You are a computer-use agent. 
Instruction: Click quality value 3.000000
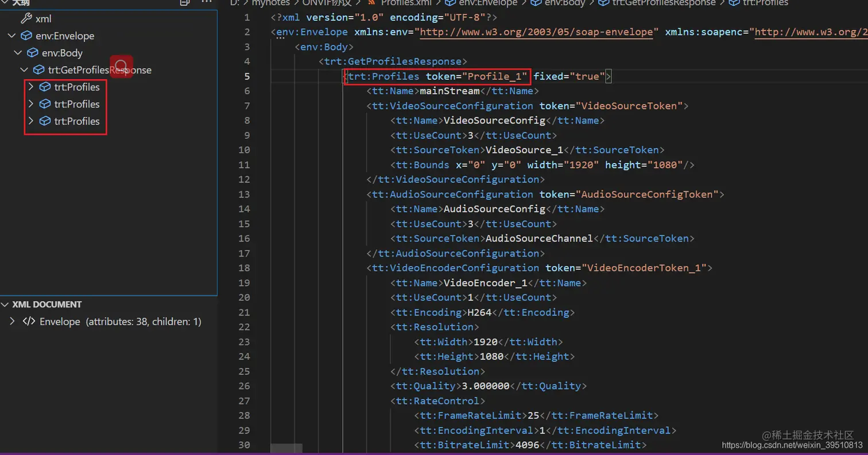(x=486, y=386)
